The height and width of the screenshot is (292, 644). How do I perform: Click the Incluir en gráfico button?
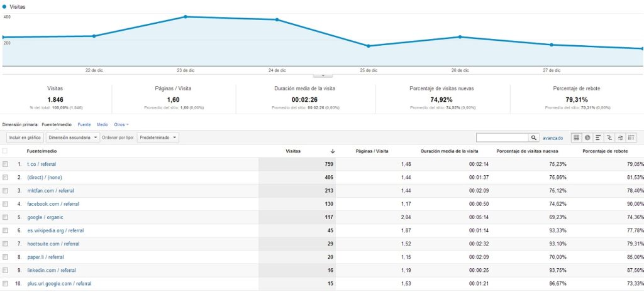tap(25, 138)
